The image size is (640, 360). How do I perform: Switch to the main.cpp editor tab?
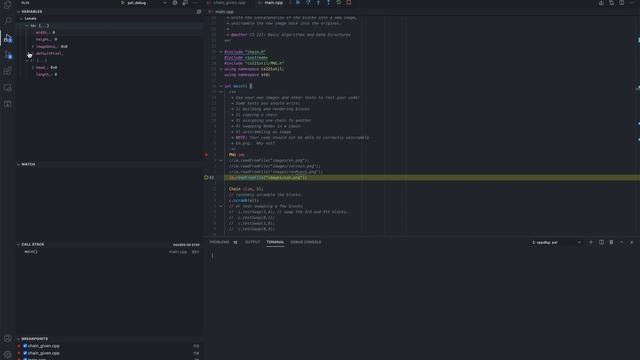coord(273,3)
